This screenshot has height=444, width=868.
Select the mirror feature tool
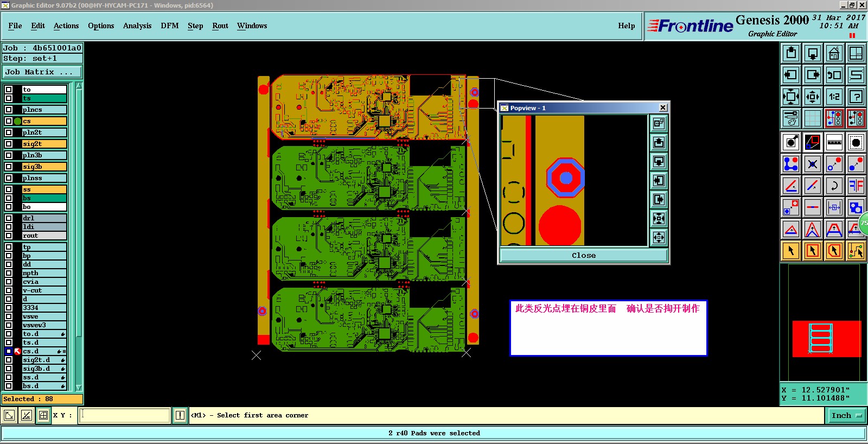[x=856, y=186]
